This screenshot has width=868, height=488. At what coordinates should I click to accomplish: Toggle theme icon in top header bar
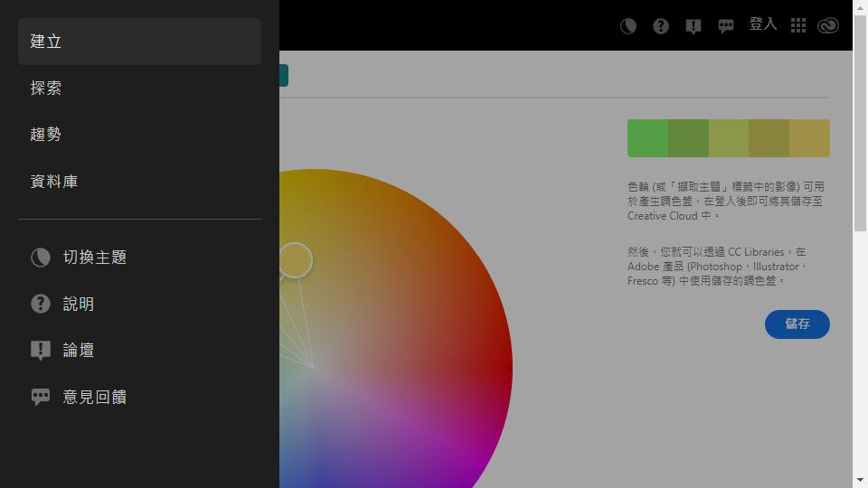(628, 26)
